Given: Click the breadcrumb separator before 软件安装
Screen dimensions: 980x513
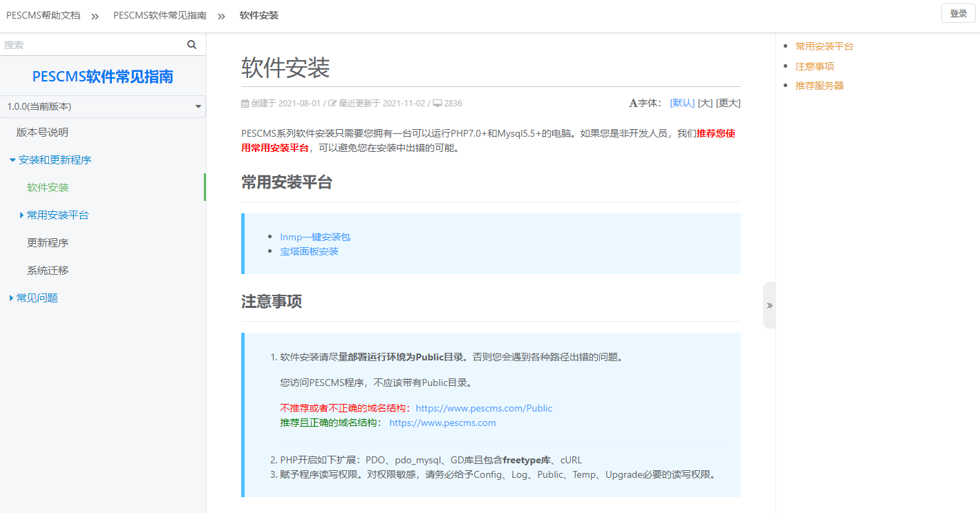Looking at the screenshot, I should [222, 15].
